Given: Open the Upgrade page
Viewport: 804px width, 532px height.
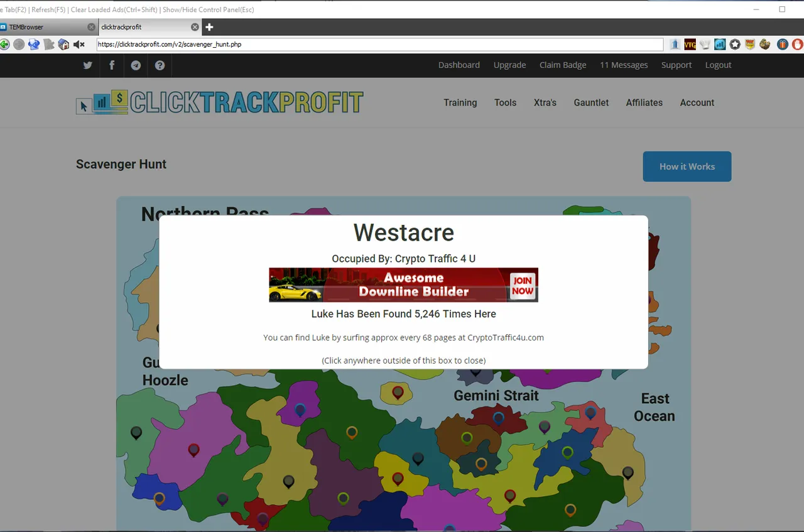Looking at the screenshot, I should point(509,65).
